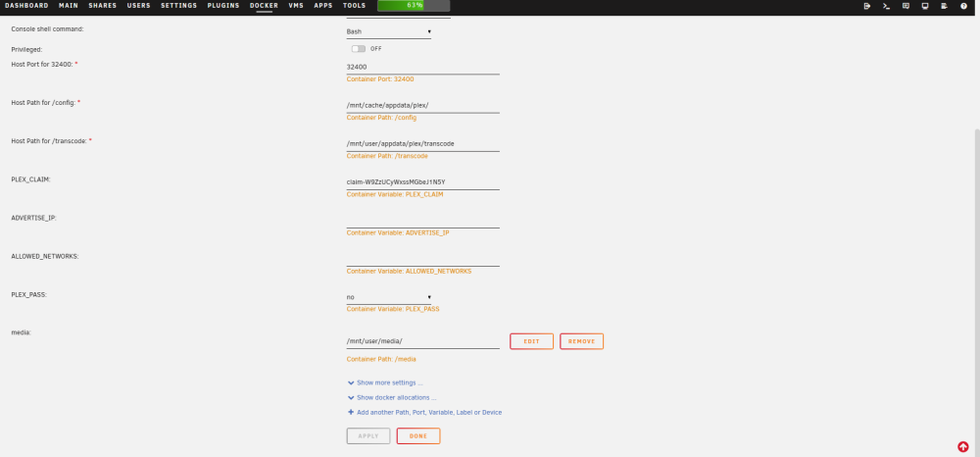980x457 pixels.
Task: Click the 'Container Path: /media' text
Action: pyautogui.click(x=381, y=360)
